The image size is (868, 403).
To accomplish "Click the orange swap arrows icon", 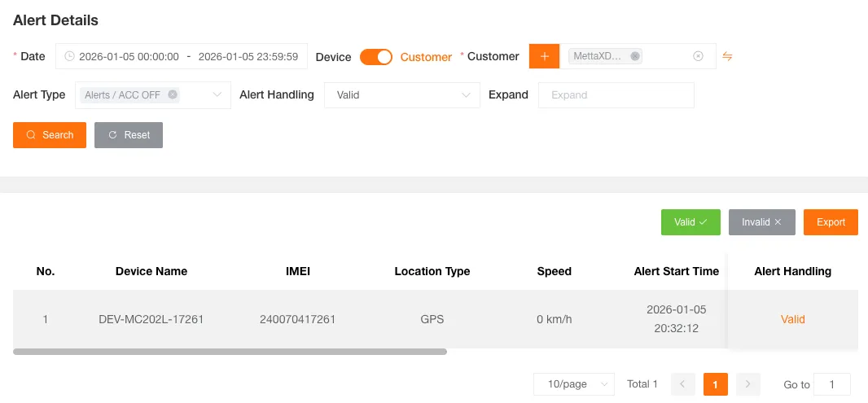I will pyautogui.click(x=728, y=56).
